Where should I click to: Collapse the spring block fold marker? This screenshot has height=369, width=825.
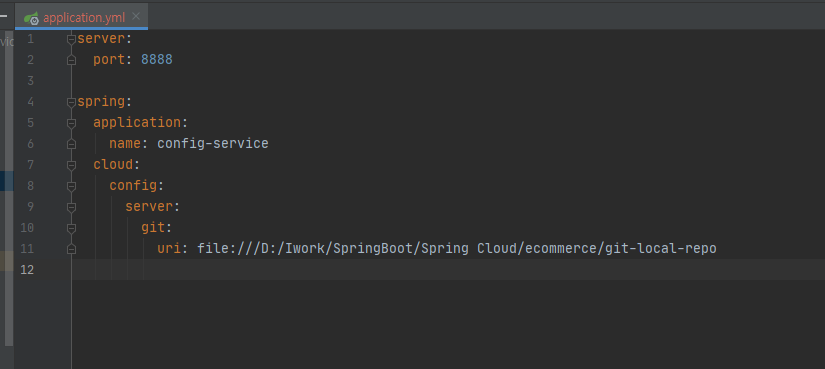pos(72,102)
